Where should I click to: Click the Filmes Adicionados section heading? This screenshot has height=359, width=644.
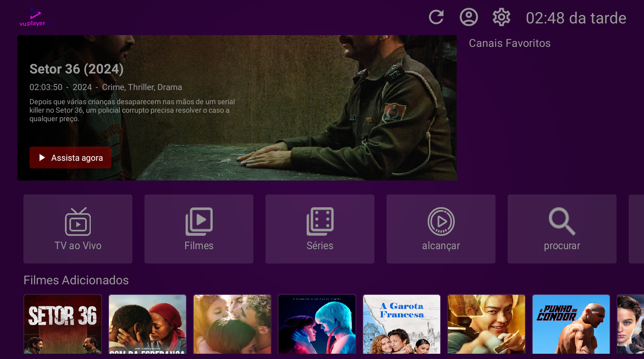point(76,280)
